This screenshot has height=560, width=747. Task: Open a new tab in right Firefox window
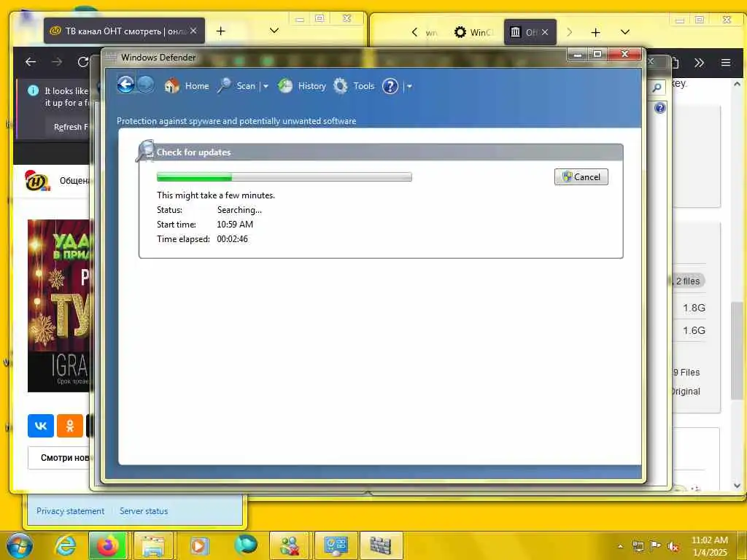(x=595, y=32)
